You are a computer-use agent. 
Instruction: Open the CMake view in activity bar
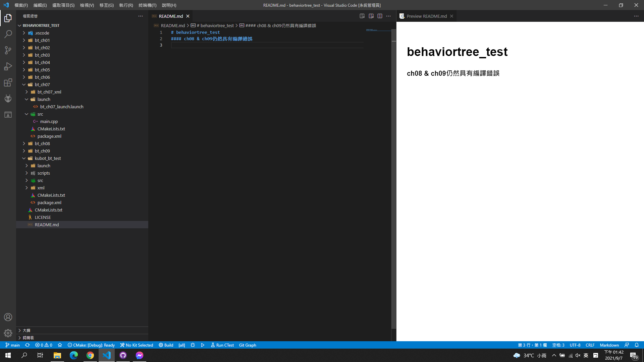click(8, 115)
